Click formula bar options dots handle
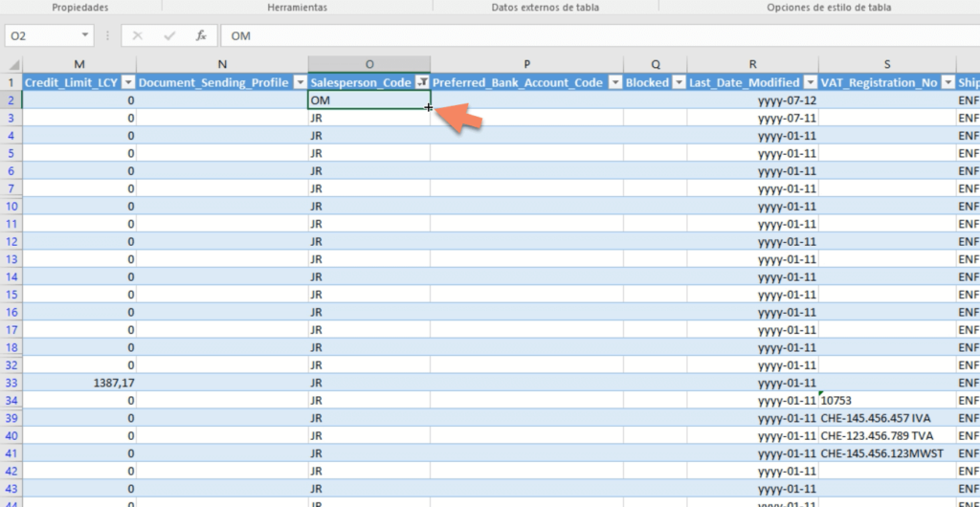Screen dimensions: 980x507 click(107, 35)
